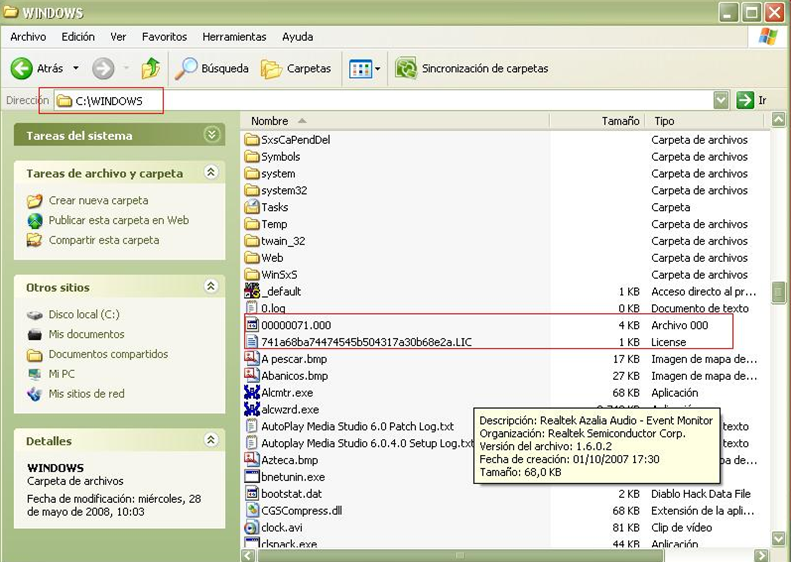
Task: Click Crear nueva carpeta link
Action: pyautogui.click(x=98, y=200)
